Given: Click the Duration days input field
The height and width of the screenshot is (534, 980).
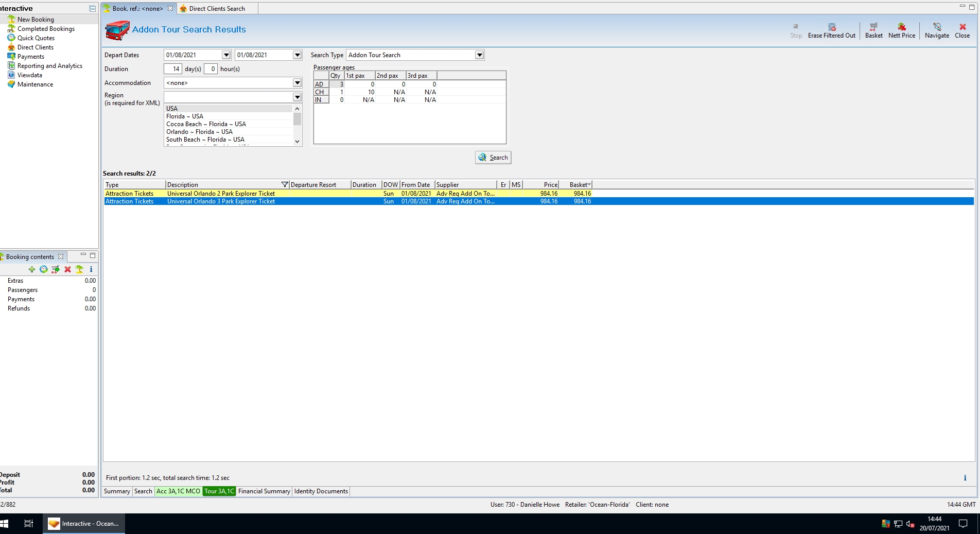Looking at the screenshot, I should click(x=173, y=69).
